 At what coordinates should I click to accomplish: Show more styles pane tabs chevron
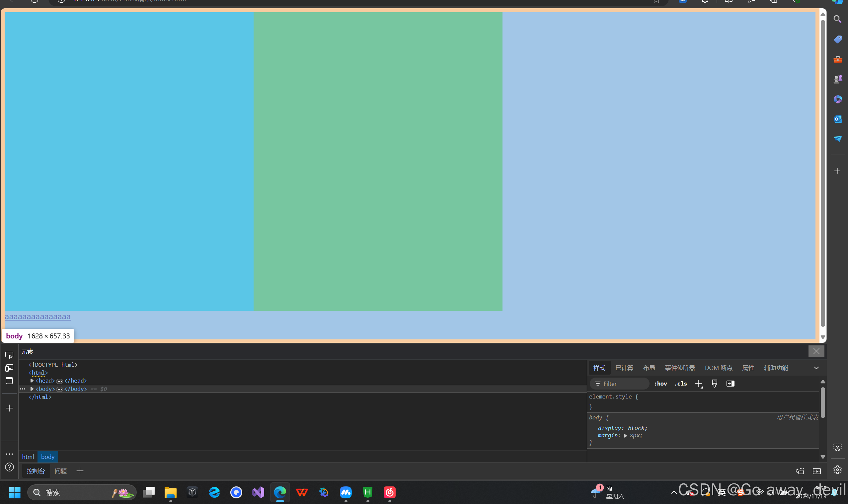point(816,368)
